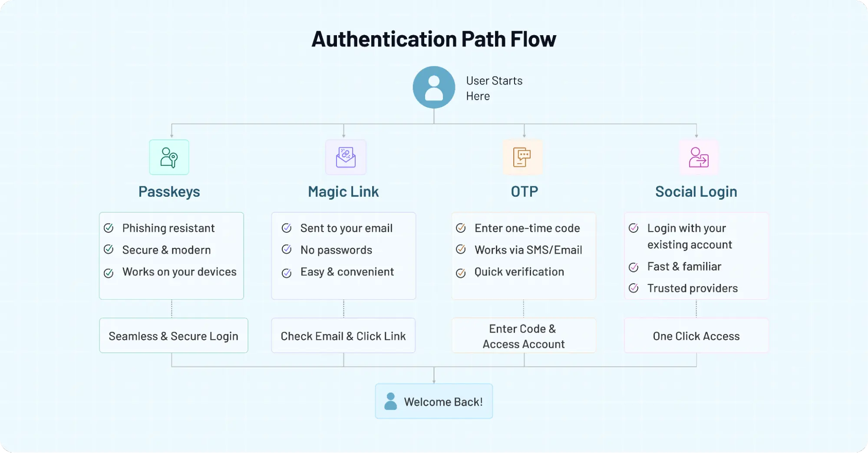Click the Sent to your email text
868x453 pixels.
coord(347,228)
